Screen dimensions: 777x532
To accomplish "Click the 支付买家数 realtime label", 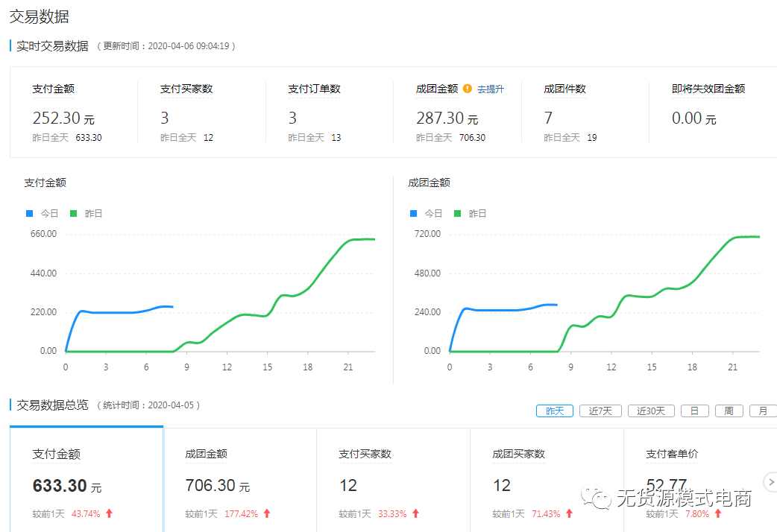I will coord(186,89).
